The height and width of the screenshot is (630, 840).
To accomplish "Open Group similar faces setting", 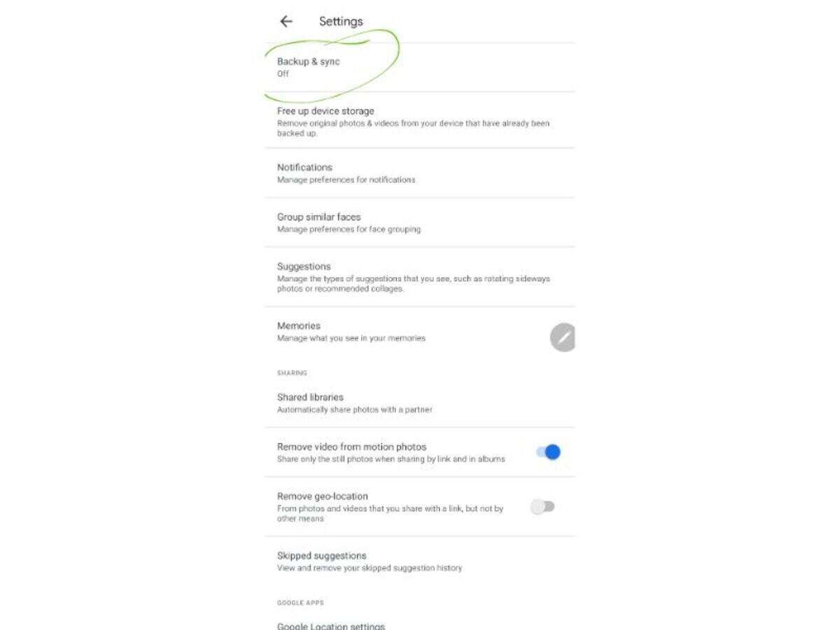I will pos(419,223).
